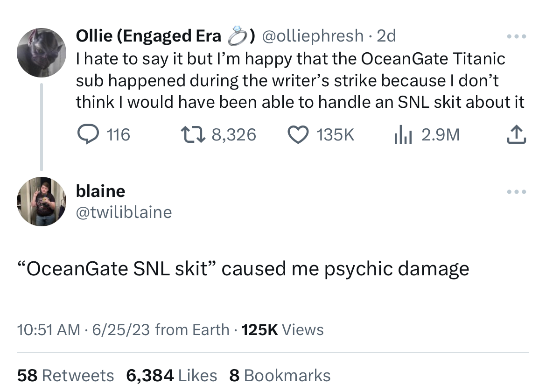Open the 125K Views analytics link
Screen dimensions: 546x392
pyautogui.click(x=283, y=330)
